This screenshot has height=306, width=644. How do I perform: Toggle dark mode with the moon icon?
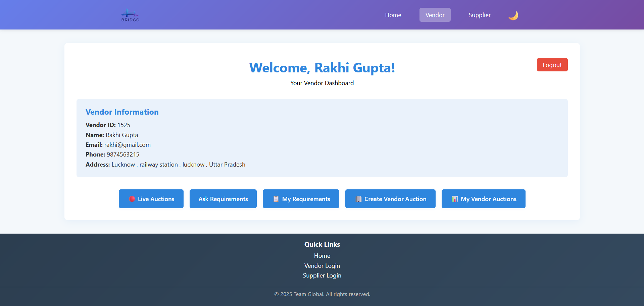[513, 15]
